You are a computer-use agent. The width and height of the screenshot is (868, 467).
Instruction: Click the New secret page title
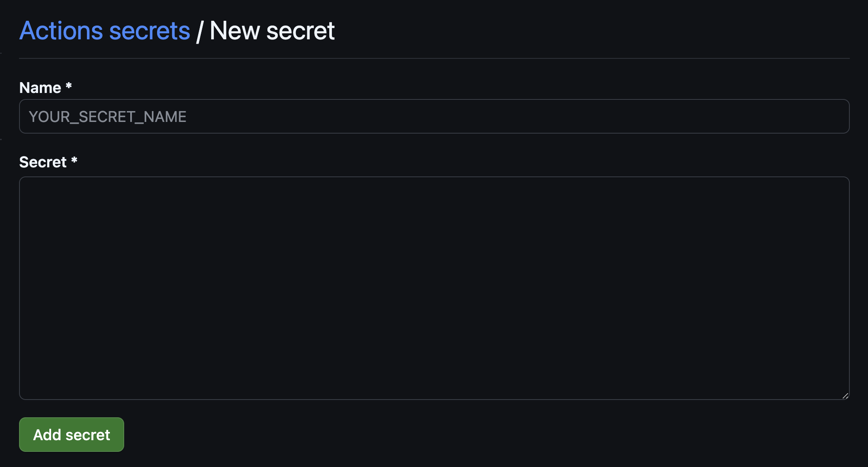coord(272,30)
